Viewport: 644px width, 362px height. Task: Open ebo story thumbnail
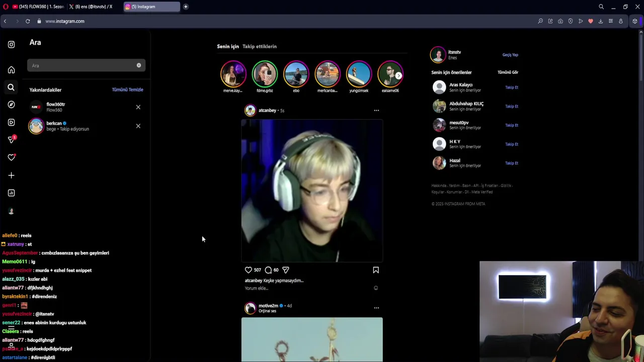pyautogui.click(x=296, y=74)
